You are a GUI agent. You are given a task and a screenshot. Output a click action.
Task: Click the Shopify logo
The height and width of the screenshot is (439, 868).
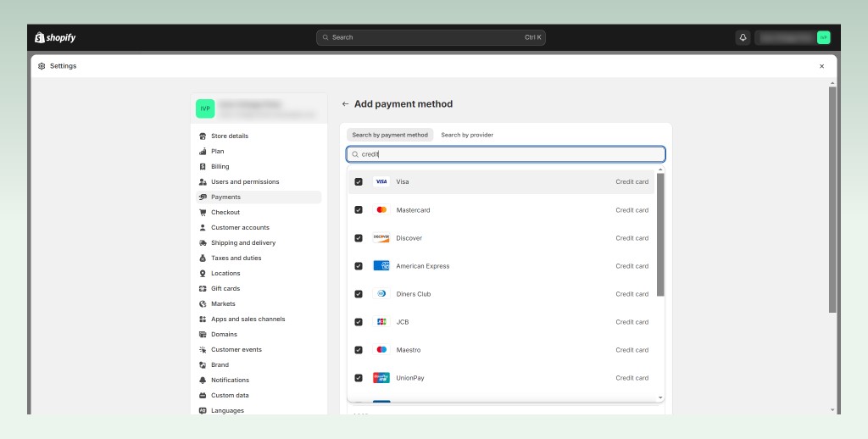(55, 37)
